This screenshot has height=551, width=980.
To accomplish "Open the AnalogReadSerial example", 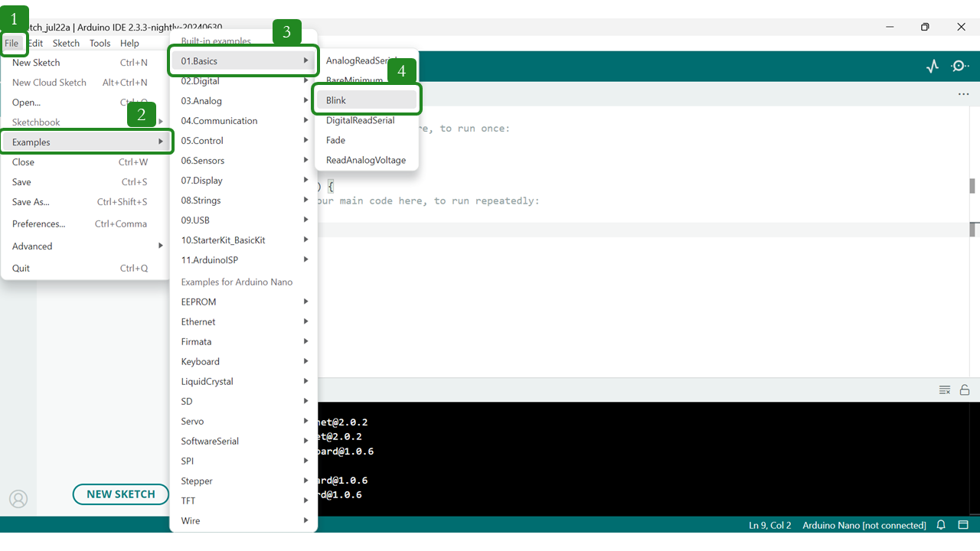I will tap(367, 61).
